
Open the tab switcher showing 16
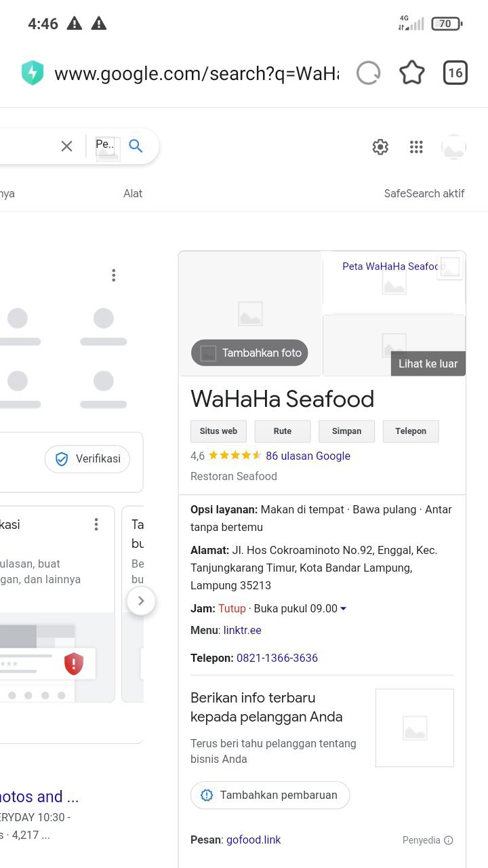455,73
